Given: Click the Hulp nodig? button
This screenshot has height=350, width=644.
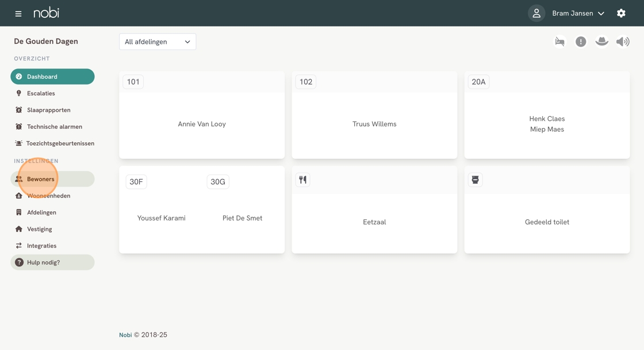Looking at the screenshot, I should click(x=52, y=262).
